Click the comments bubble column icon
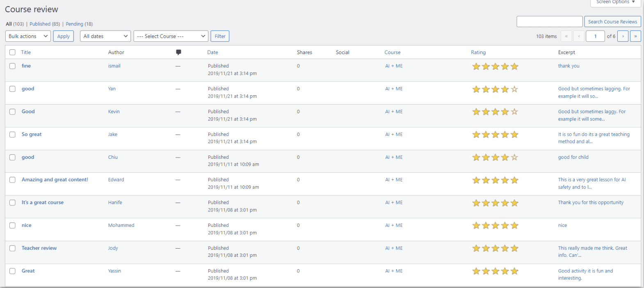644x288 pixels. click(178, 52)
